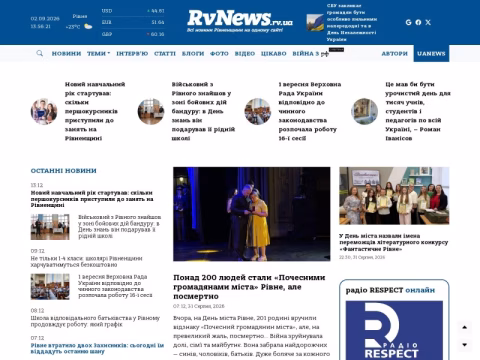Click the round thumbnail beside the bandura article
This screenshot has width=480, height=360.
point(151,111)
